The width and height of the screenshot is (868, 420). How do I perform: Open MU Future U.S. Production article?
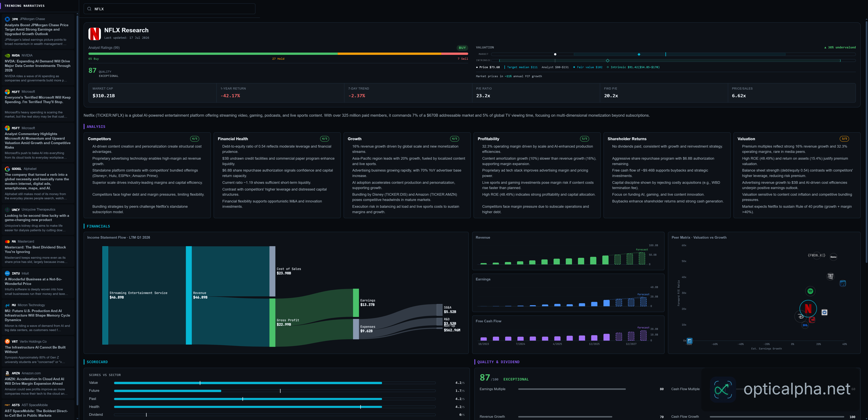[37, 316]
